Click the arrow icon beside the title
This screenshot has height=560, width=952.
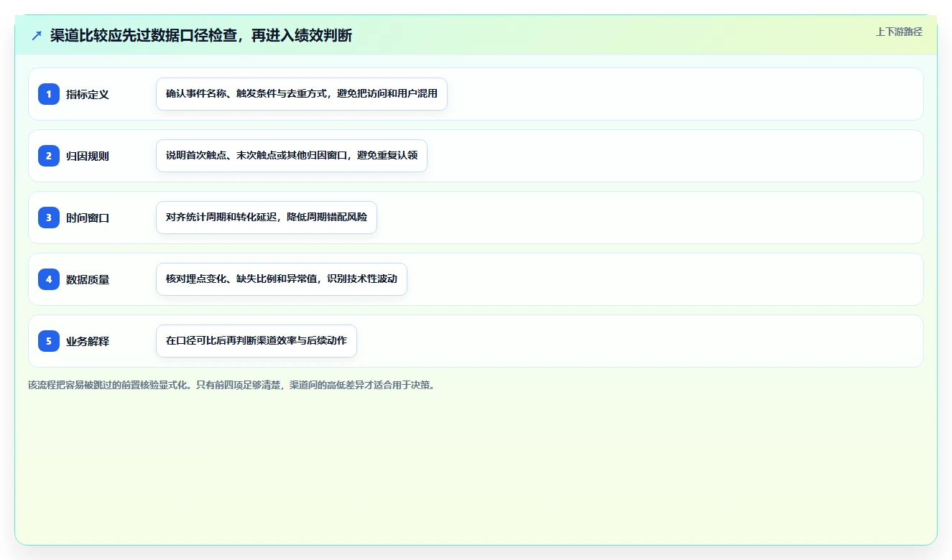point(37,35)
